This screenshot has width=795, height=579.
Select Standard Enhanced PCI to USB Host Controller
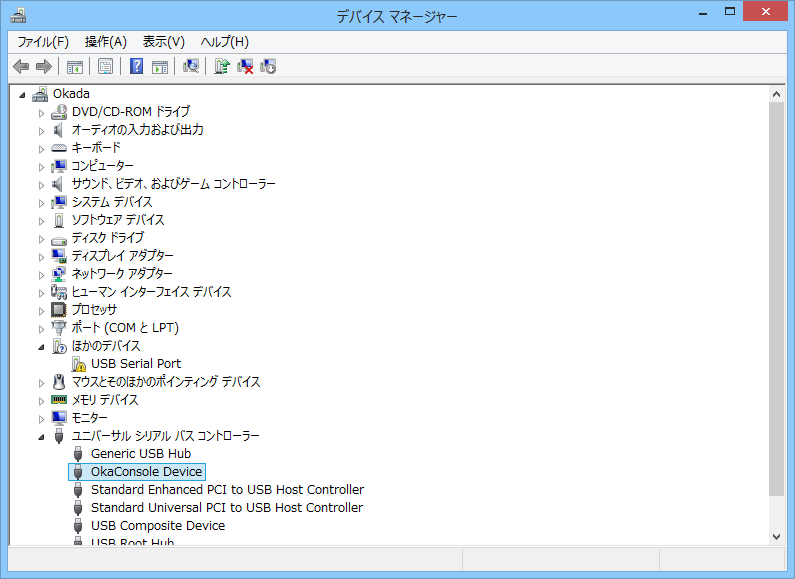tap(227, 490)
